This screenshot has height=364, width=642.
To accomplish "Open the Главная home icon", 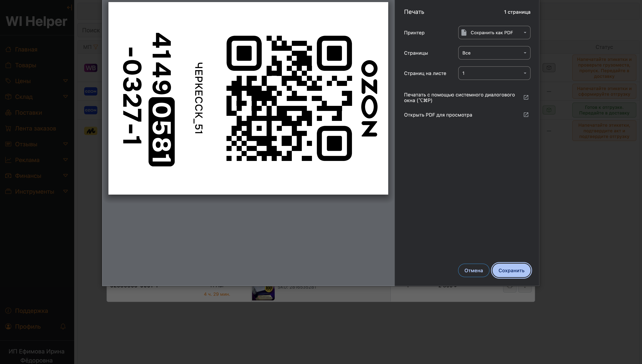I will tap(8, 49).
